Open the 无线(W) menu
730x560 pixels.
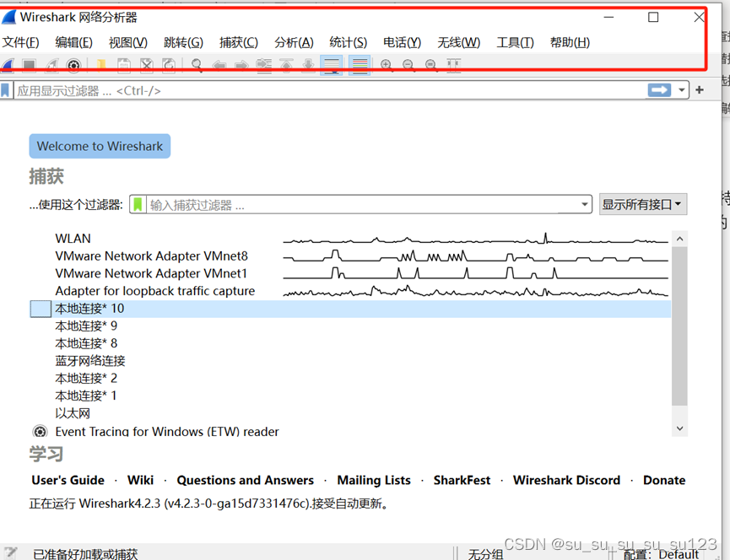click(458, 42)
